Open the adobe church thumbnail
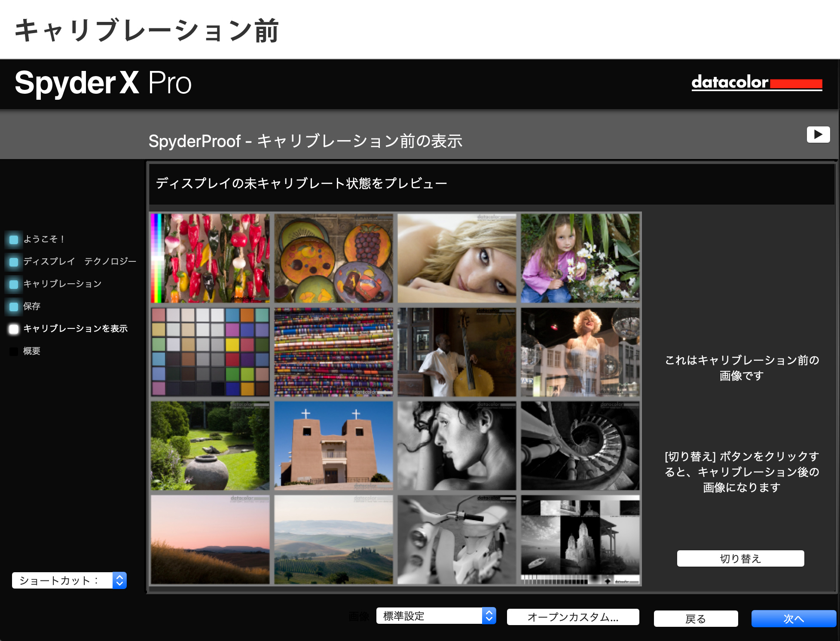 (333, 446)
